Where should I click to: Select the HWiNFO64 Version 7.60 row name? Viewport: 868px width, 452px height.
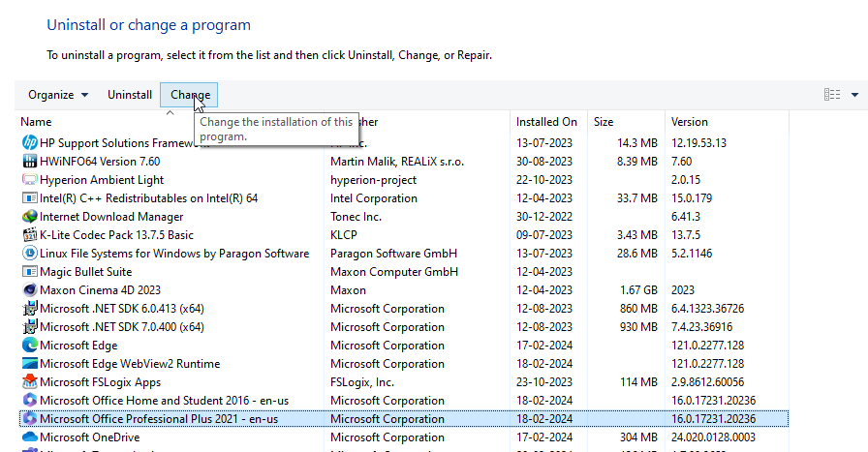pos(100,161)
